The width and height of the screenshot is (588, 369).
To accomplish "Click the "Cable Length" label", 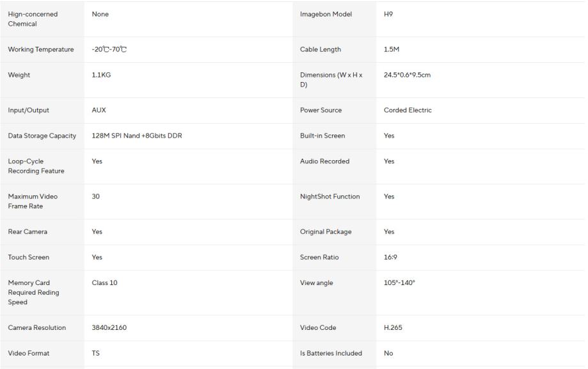I will (321, 49).
